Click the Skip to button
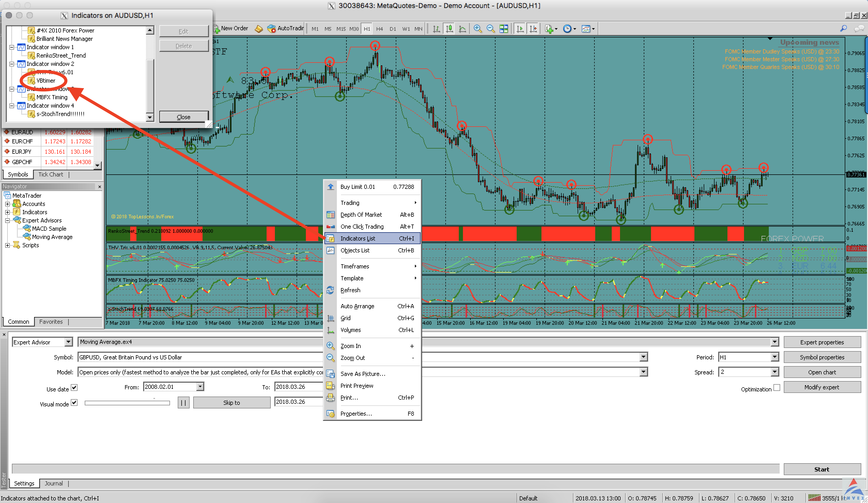Viewport: 868px width, 503px height. click(231, 403)
